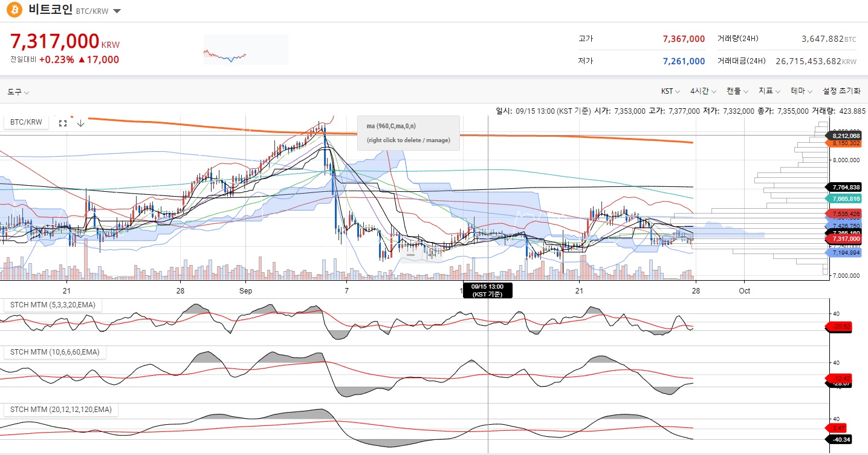The image size is (868, 455).
Task: Expand the 4시간 interval dropdown
Action: click(703, 91)
